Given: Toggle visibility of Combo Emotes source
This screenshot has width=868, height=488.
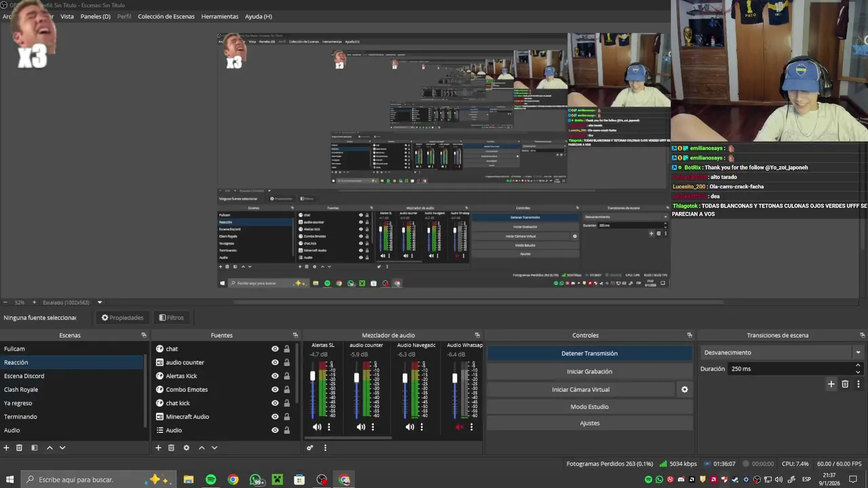Looking at the screenshot, I should 275,390.
